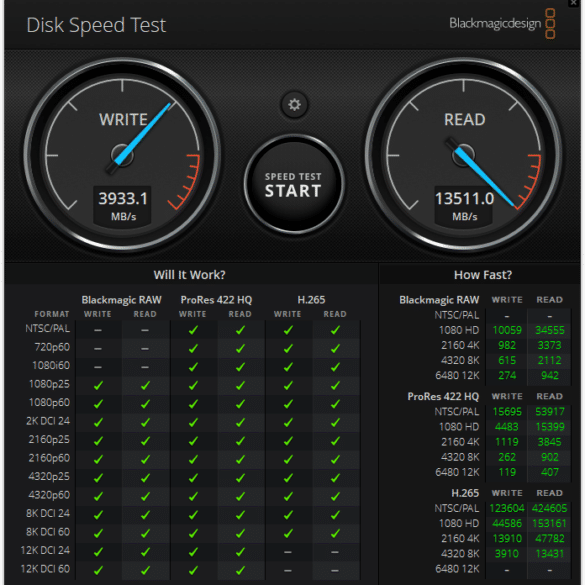Select ProRes 4320 8K read value 902

click(550, 457)
